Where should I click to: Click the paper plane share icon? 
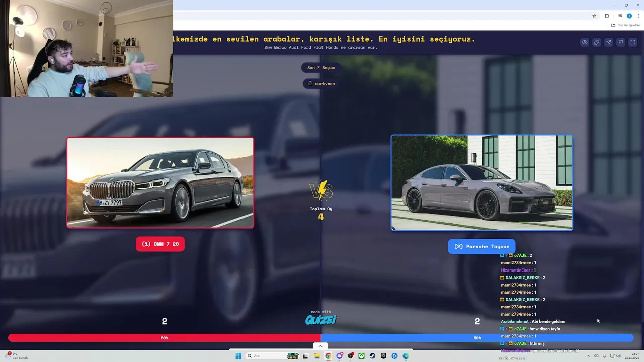tap(609, 42)
